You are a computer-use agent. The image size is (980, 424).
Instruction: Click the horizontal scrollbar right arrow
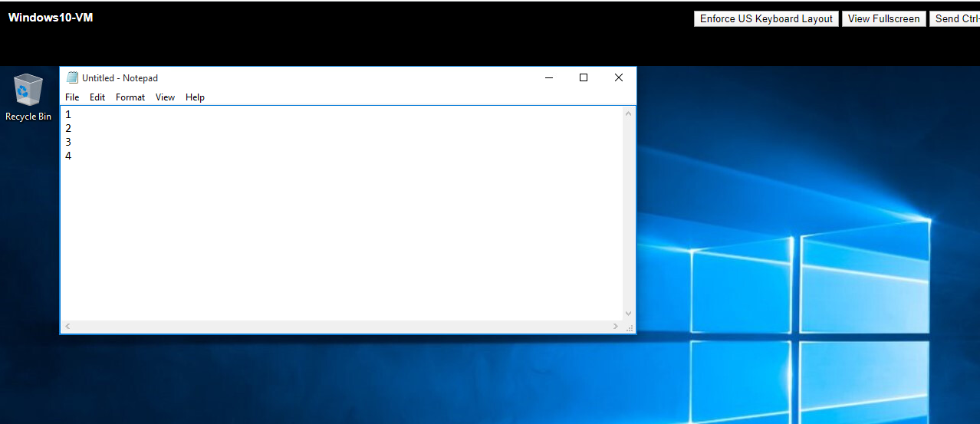(x=616, y=327)
